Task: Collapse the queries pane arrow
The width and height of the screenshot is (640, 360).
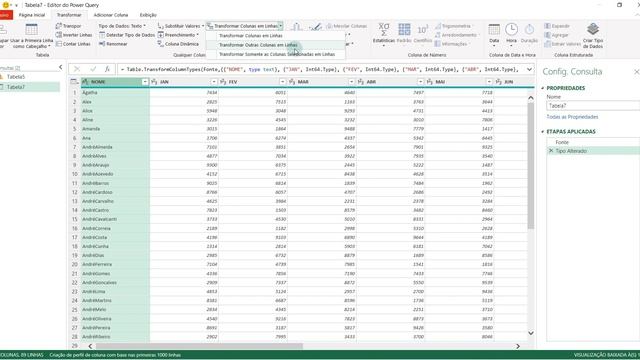Action: click(60, 67)
